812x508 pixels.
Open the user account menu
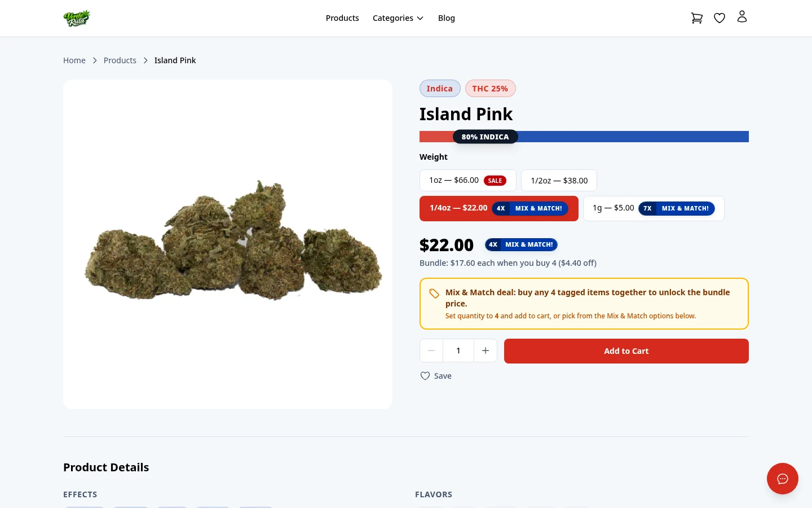(x=742, y=16)
